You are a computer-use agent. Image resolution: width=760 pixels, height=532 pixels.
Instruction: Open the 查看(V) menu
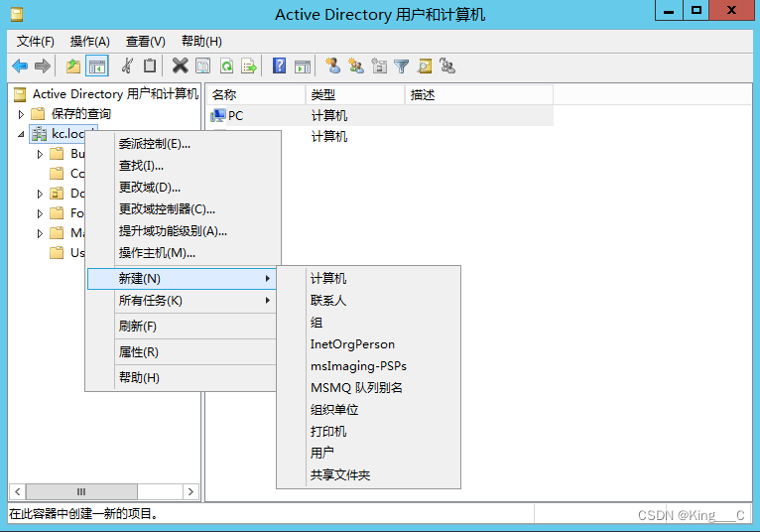[146, 42]
